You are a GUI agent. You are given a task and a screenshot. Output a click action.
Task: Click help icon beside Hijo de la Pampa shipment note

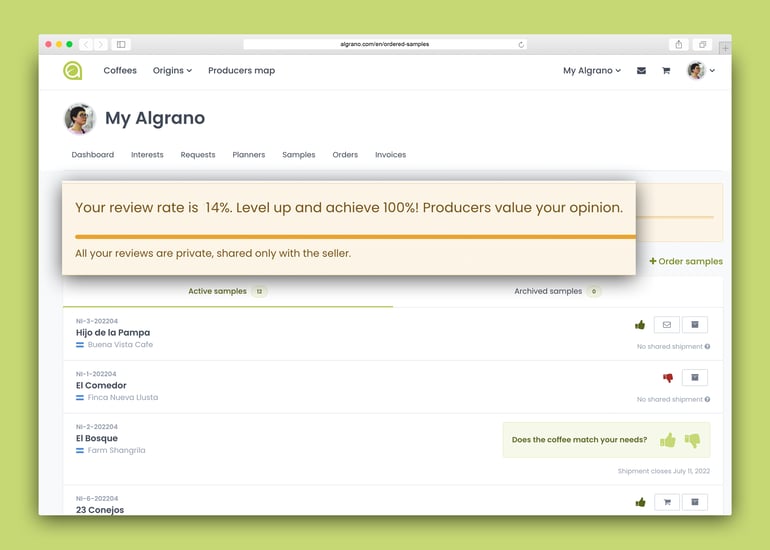(x=707, y=346)
